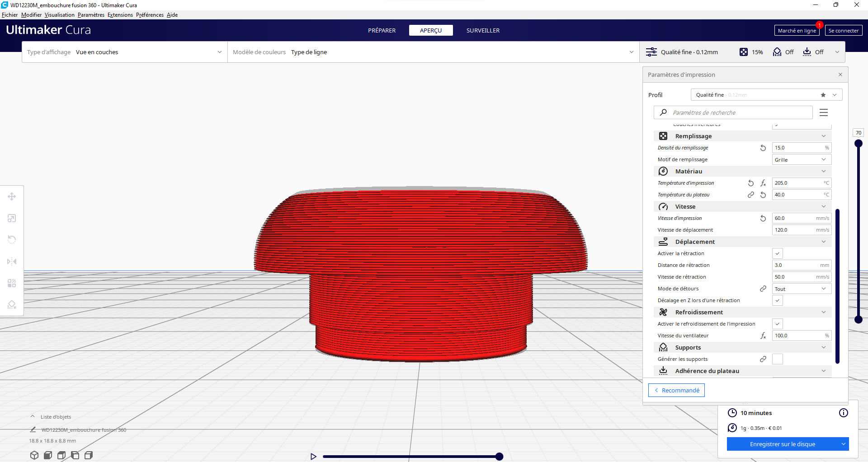
Task: Select the Support Blocker tool
Action: coord(12,305)
